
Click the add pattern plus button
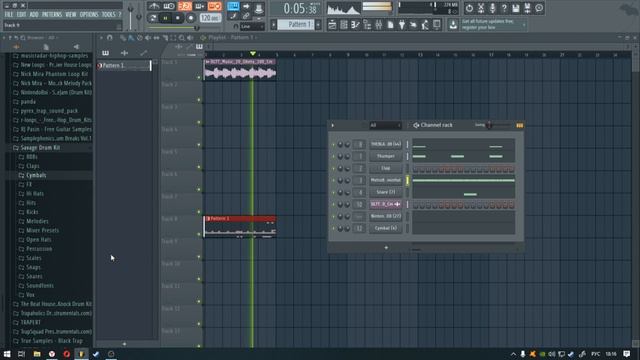[318, 24]
